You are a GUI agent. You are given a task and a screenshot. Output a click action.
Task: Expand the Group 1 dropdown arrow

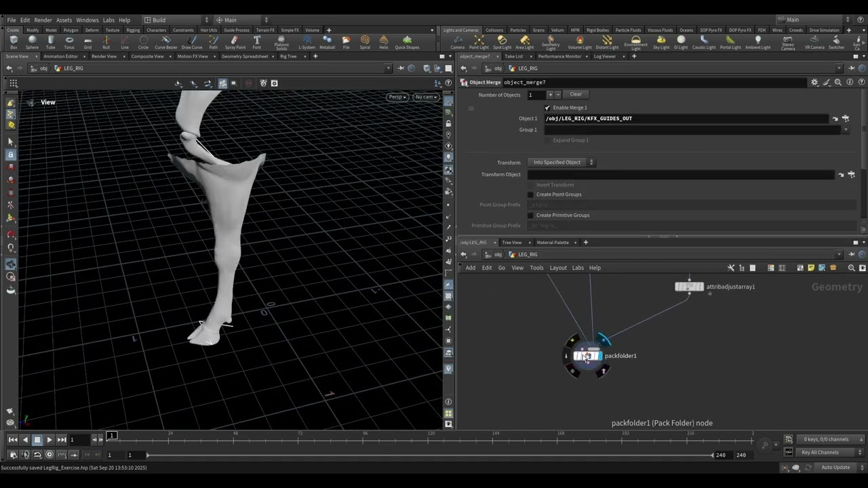845,129
